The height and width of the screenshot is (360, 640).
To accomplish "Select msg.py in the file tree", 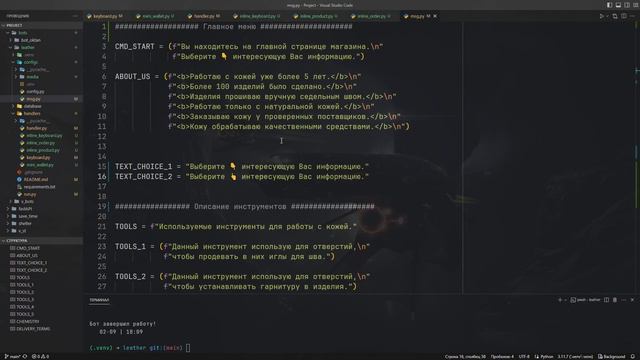I will (x=41, y=99).
